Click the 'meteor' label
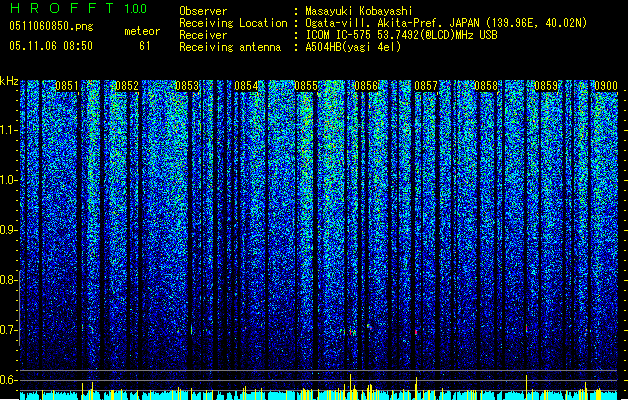 coord(142,31)
